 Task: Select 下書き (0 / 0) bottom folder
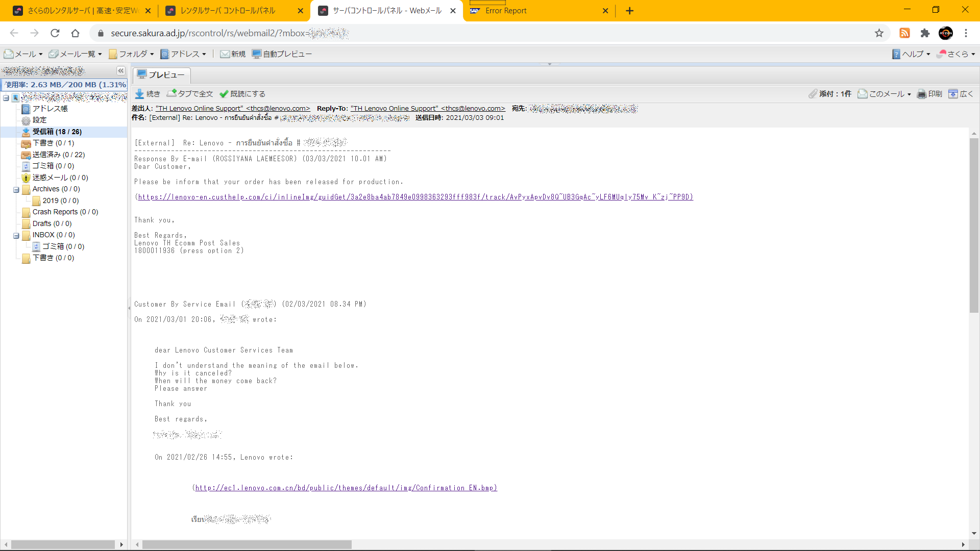tap(54, 258)
